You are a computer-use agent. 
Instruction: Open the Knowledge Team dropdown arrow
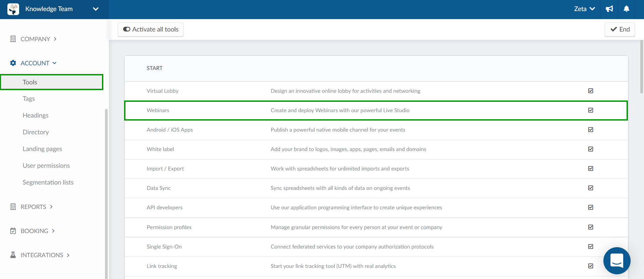pos(96,9)
